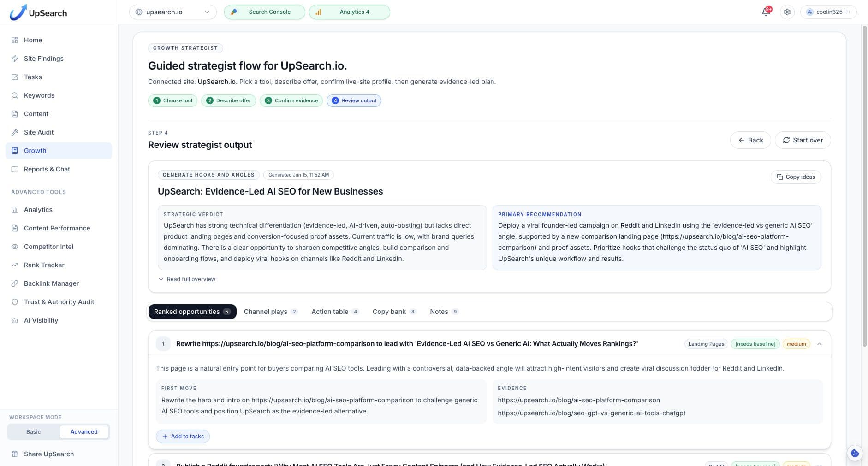Click the Content document icon
Screen dimensions: 868x466
click(x=15, y=114)
